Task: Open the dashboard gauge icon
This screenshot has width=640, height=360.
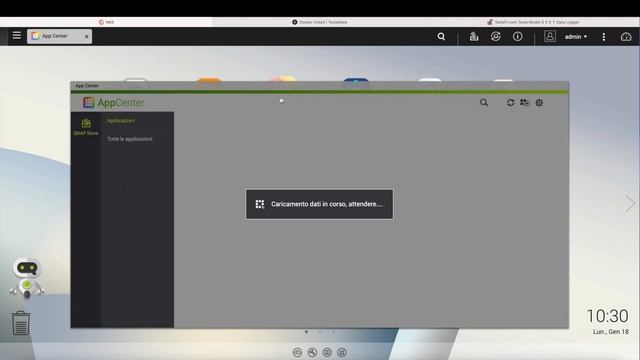Action: (626, 37)
